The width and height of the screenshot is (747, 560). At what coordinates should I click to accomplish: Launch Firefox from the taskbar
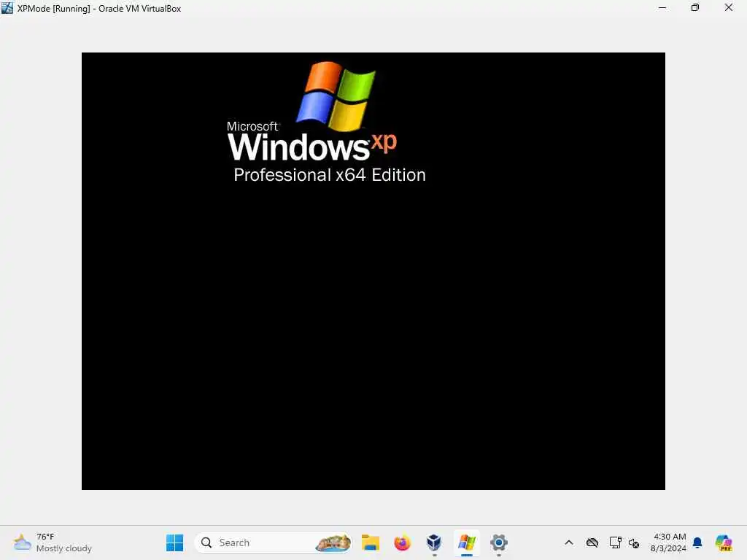coord(402,542)
